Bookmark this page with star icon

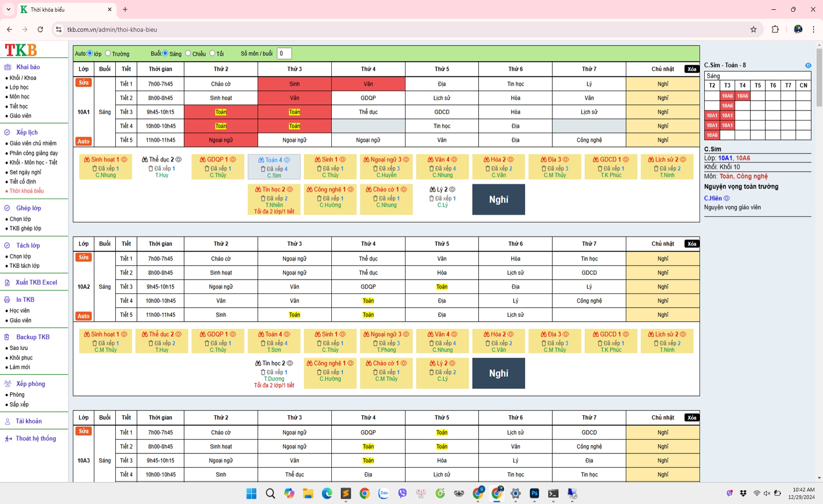pyautogui.click(x=753, y=29)
